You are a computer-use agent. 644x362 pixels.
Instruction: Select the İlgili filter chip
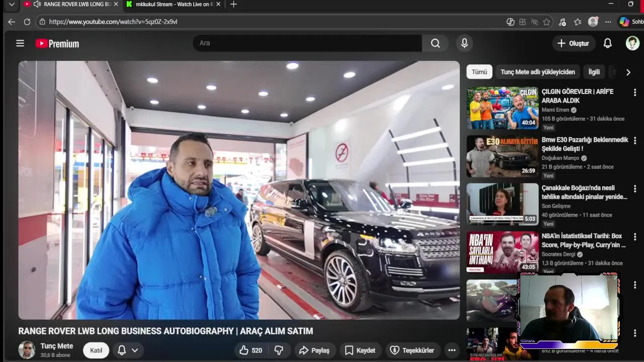(594, 72)
